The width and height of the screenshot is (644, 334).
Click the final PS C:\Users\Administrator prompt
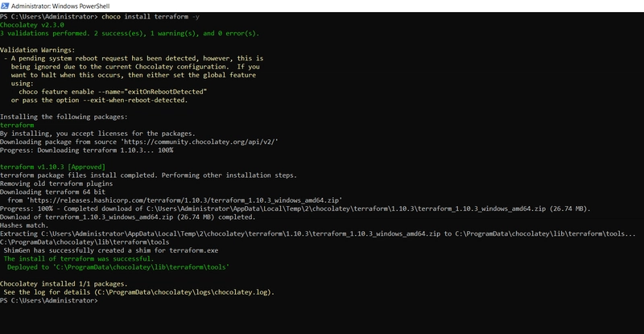pyautogui.click(x=49, y=301)
